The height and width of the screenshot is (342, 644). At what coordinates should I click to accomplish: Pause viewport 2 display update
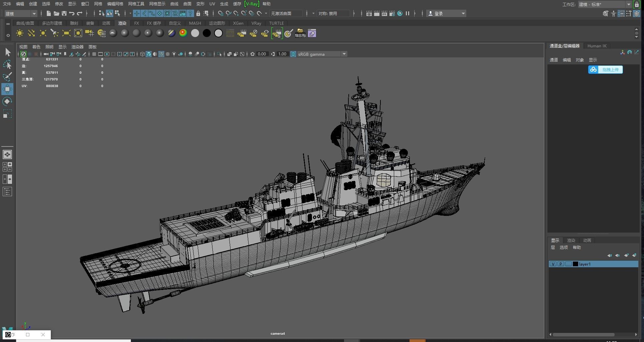click(408, 13)
